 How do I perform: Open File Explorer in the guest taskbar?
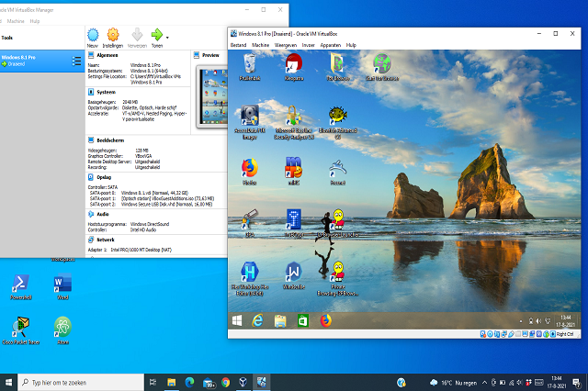point(280,321)
